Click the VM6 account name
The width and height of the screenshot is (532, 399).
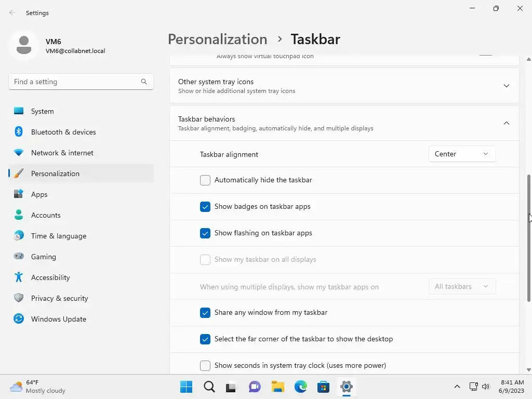coord(54,42)
